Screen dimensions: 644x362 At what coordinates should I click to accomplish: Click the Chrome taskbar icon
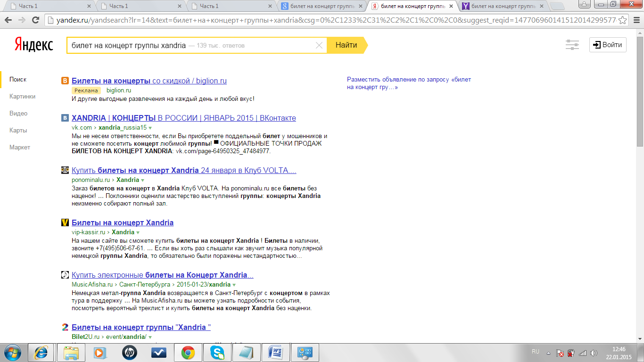tap(188, 353)
